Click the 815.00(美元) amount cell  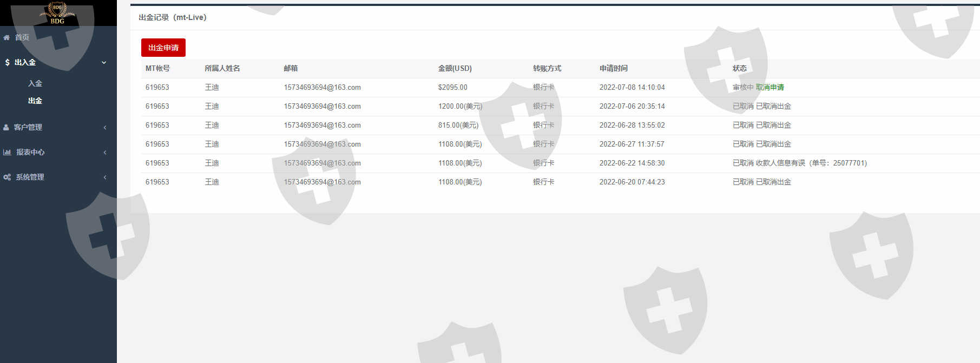point(458,125)
